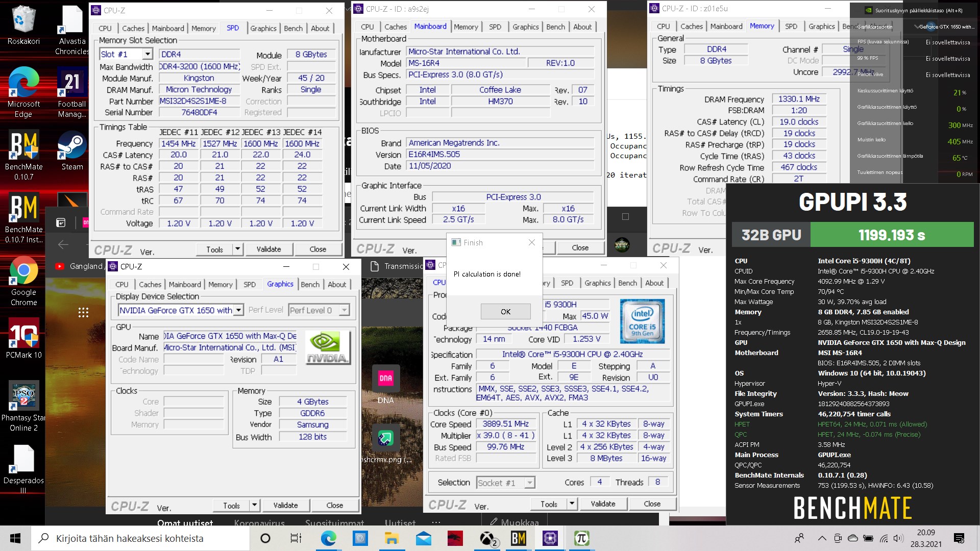
Task: Open the Mail app from the taskbar
Action: [x=423, y=538]
